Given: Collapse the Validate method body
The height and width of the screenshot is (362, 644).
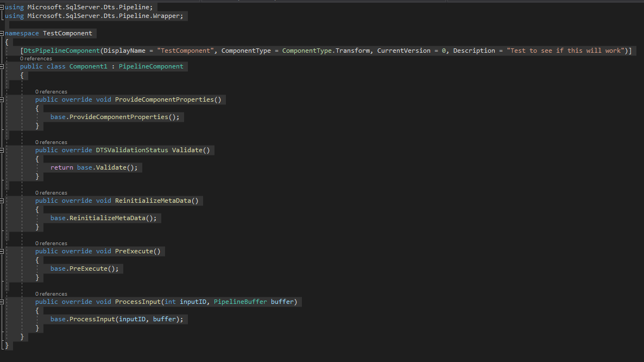Looking at the screenshot, I should (3, 149).
